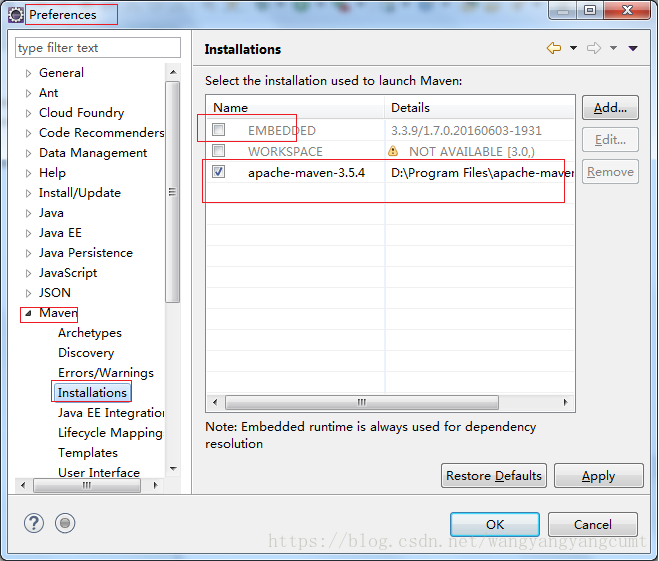This screenshot has height=561, width=659.
Task: Maximize the Preferences window
Action: 590,10
